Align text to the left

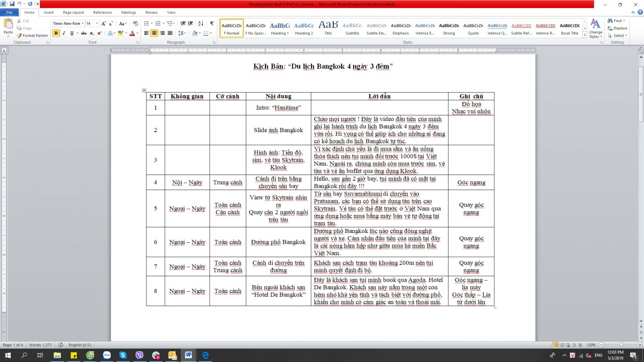(x=146, y=33)
